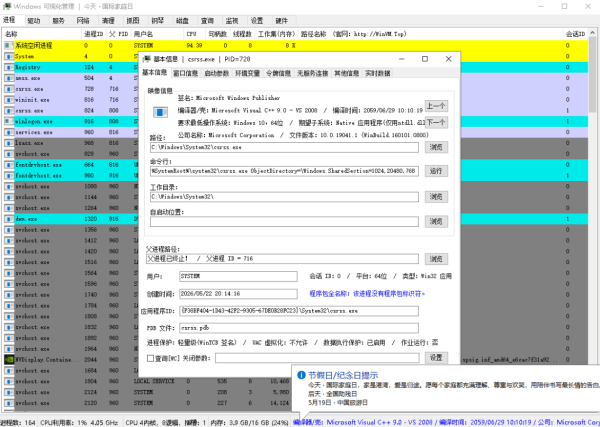
Task: Switch to the 驱动 tab
Action: [34, 21]
